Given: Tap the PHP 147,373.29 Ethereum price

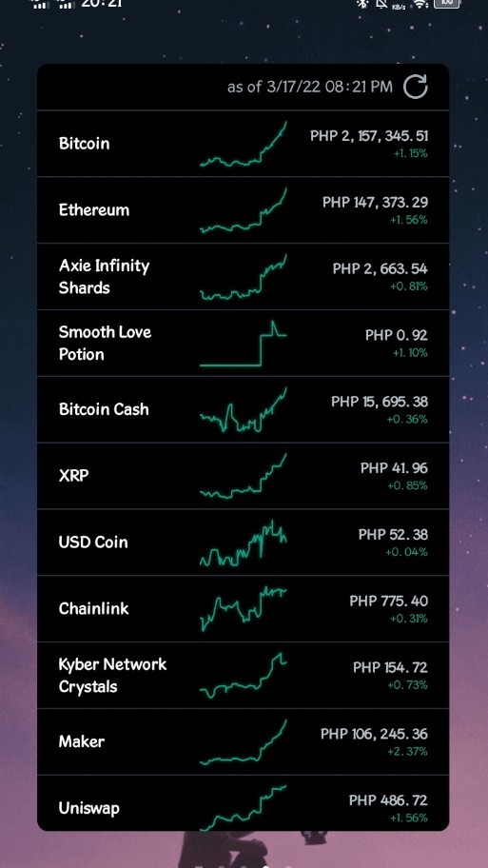Looking at the screenshot, I should 375,202.
